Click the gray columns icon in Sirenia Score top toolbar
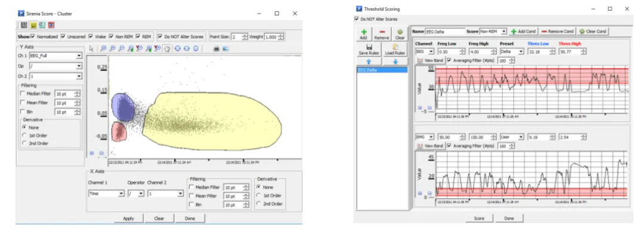The image size is (644, 235). [24, 25]
